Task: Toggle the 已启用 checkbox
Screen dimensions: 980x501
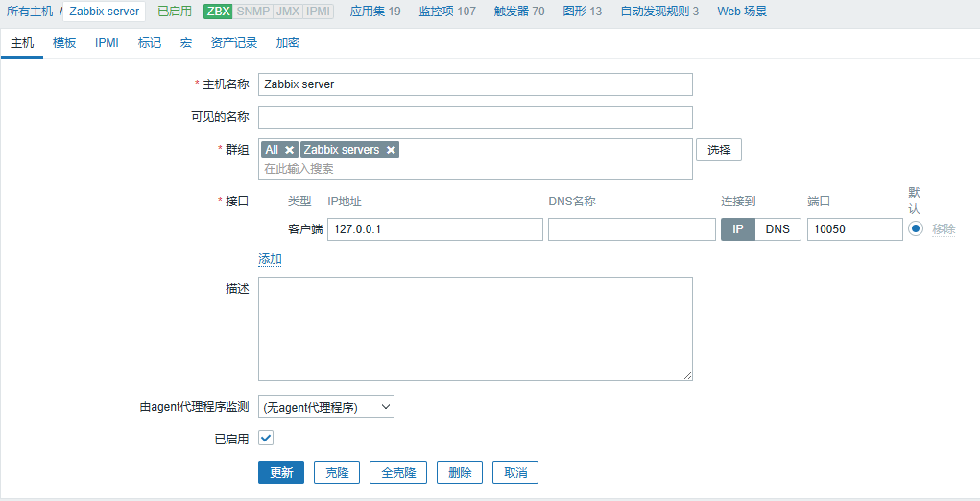Action: (266, 438)
